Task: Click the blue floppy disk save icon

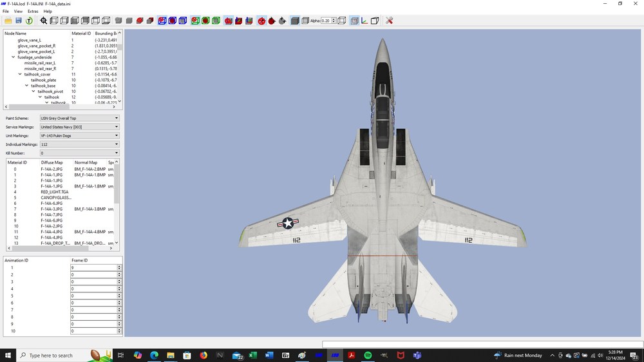Action: click(x=19, y=21)
